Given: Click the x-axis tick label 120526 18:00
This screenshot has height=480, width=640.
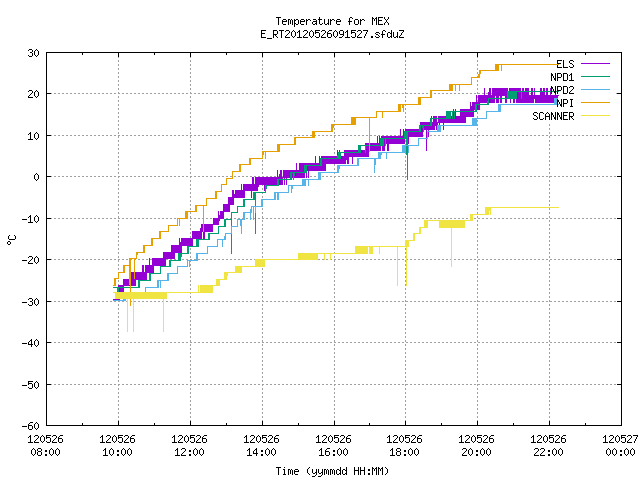Looking at the screenshot, I should point(404,446).
